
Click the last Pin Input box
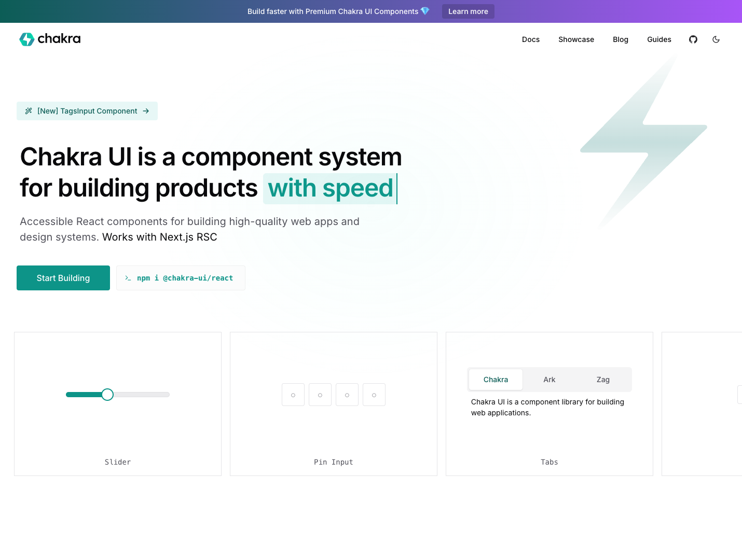click(374, 395)
